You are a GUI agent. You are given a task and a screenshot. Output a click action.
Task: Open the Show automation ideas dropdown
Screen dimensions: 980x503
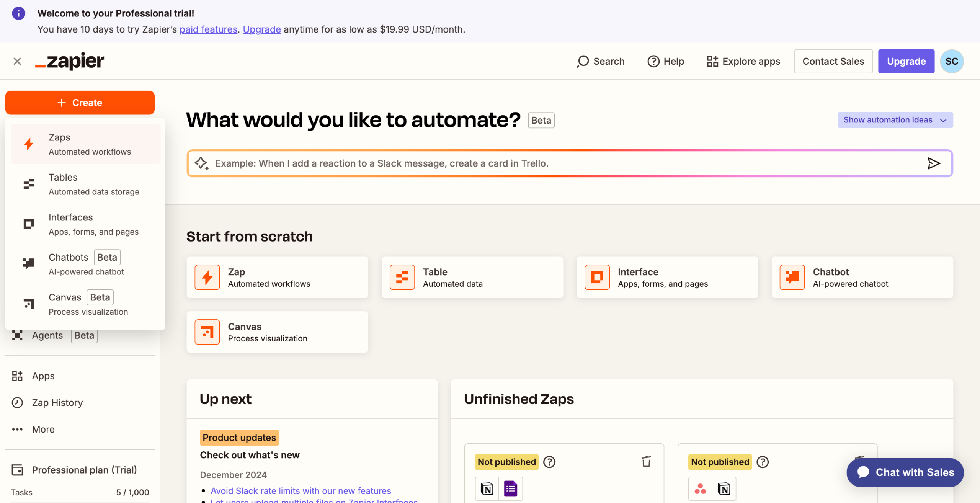895,120
